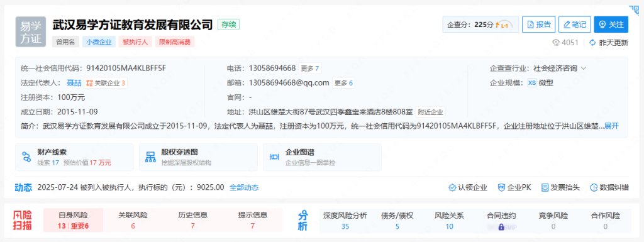Click the 数据纠错 data correction link
Screen dimensions: 644x242
pos(609,187)
